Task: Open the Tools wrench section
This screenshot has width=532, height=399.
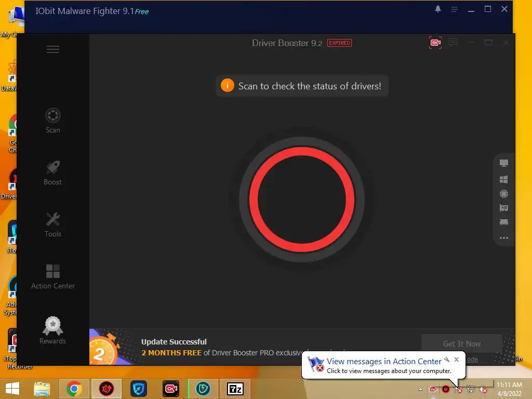Action: [53, 224]
